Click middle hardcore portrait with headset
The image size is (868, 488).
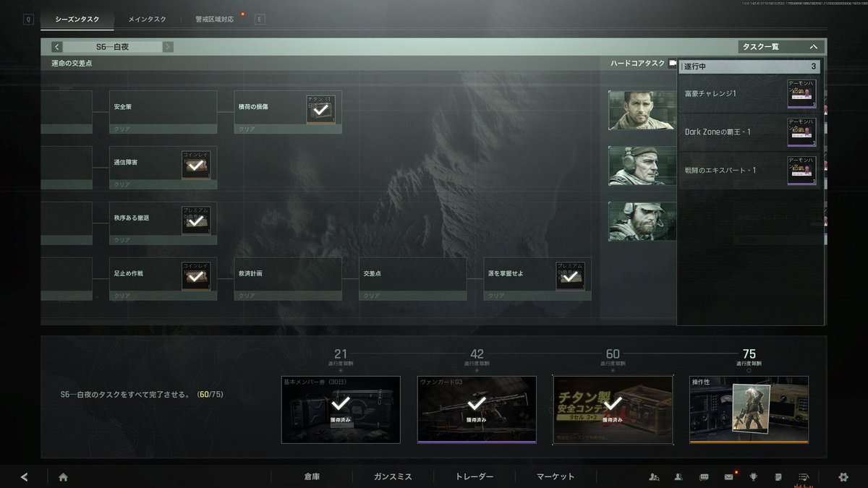[642, 166]
